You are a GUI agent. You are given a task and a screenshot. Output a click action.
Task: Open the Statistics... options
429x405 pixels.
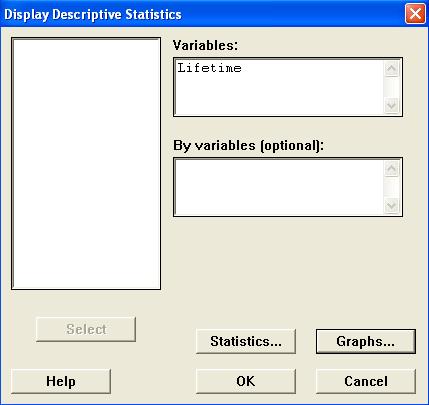pos(246,341)
